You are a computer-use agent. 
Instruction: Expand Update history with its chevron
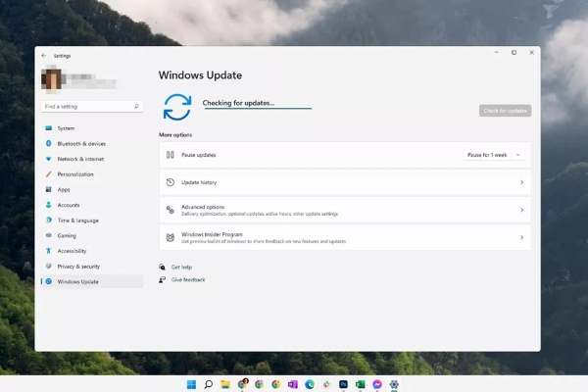[x=521, y=182]
